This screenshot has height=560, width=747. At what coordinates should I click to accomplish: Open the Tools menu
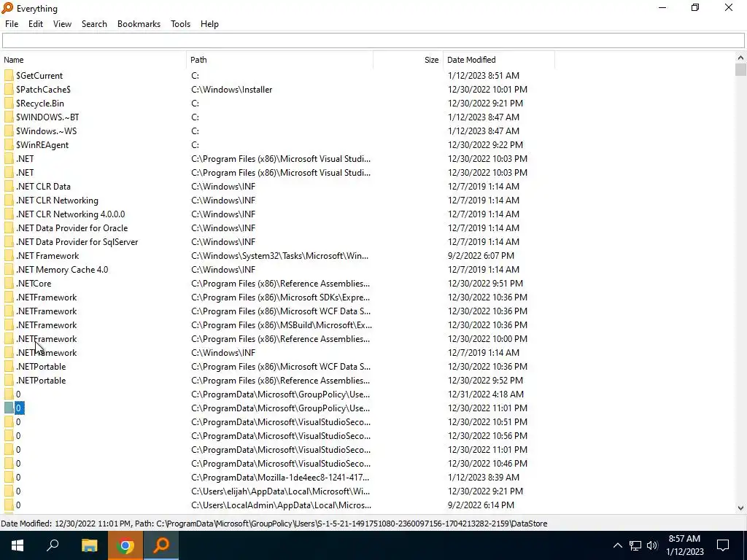pos(181,24)
